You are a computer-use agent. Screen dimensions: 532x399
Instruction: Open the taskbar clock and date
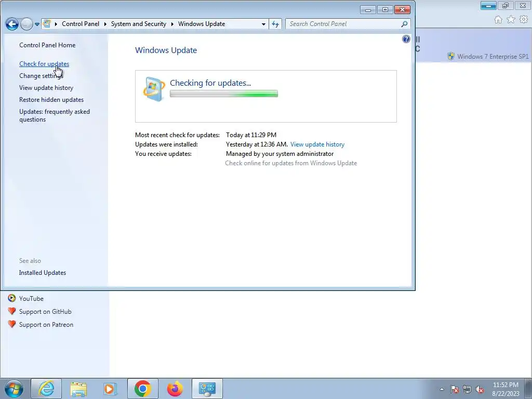point(506,389)
